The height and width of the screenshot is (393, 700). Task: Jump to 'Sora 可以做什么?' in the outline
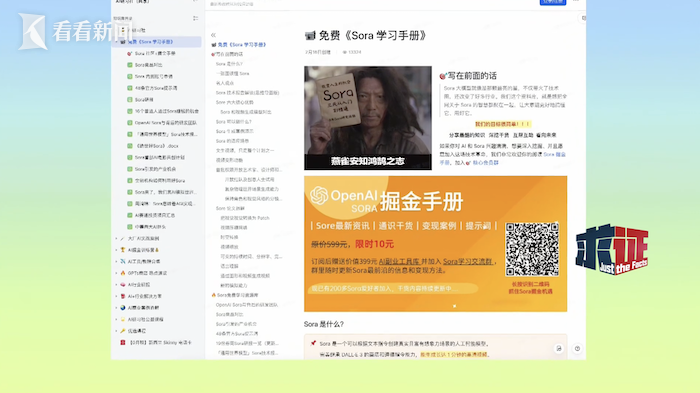233,121
